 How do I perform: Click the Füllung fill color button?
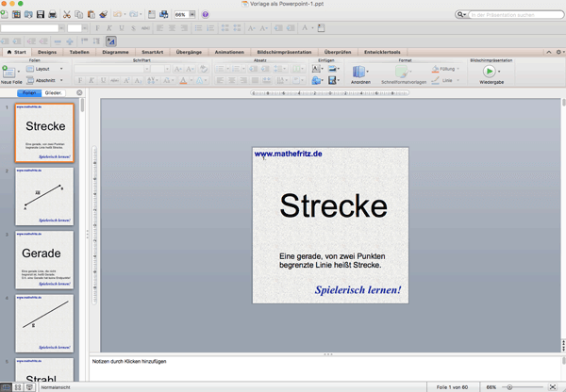[445, 69]
